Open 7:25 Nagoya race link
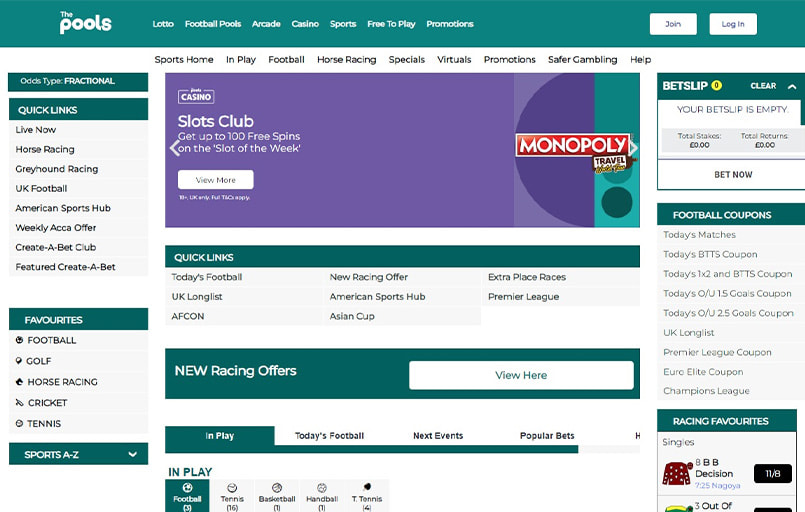Screen dimensions: 805x512 pos(718,485)
